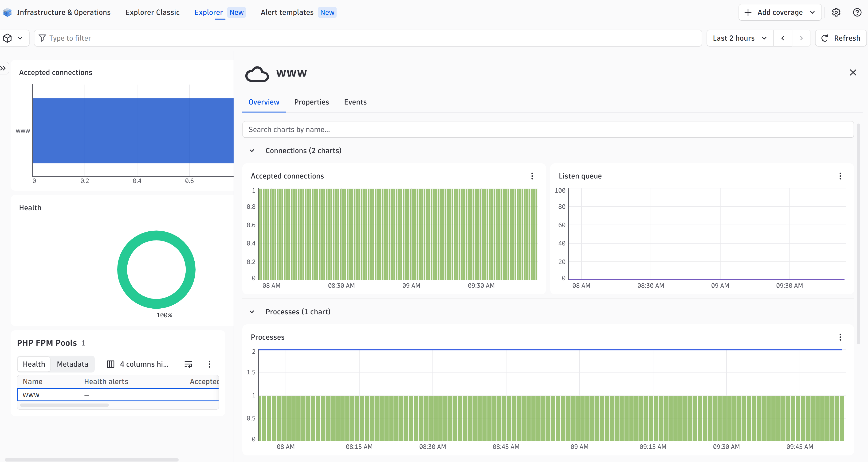Open PHP FPM Pools table options menu
This screenshot has width=868, height=462.
(x=209, y=364)
